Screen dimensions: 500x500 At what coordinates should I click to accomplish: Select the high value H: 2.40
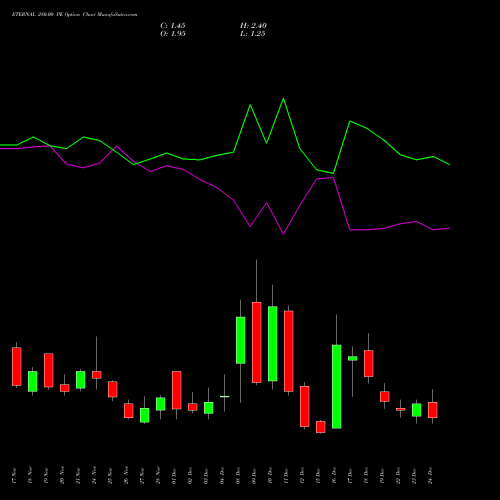pos(253,26)
